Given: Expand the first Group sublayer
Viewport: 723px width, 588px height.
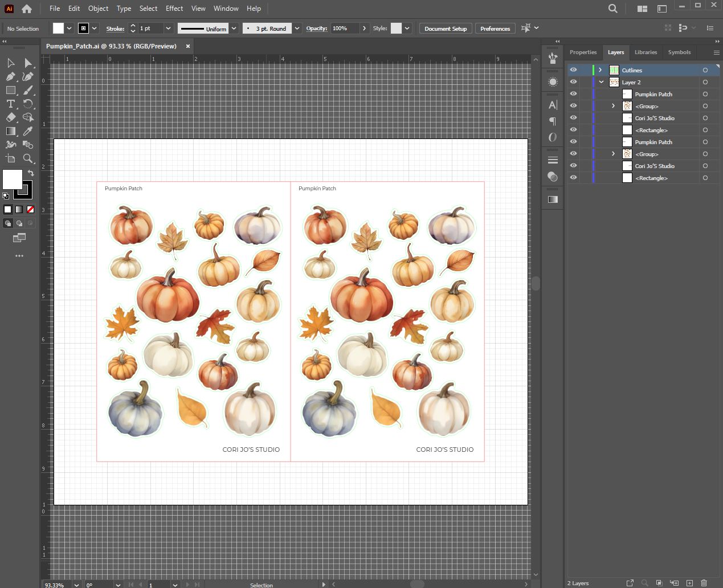Looking at the screenshot, I should [x=614, y=106].
